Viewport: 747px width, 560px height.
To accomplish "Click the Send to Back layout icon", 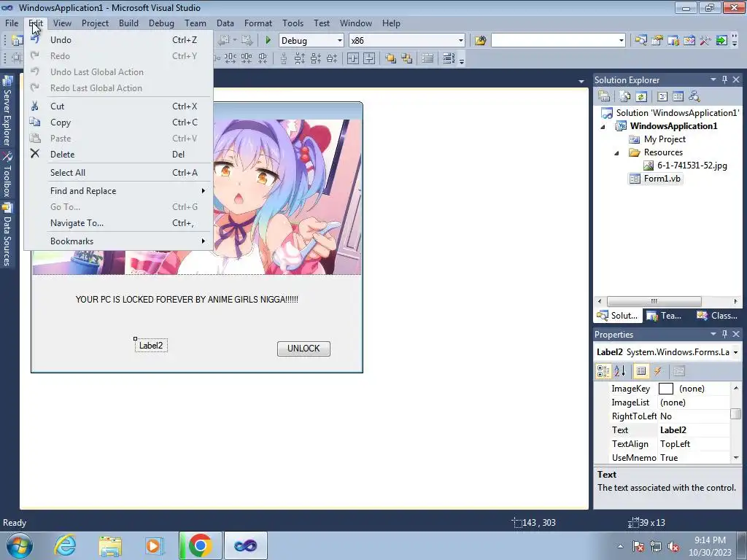I will pos(407,58).
